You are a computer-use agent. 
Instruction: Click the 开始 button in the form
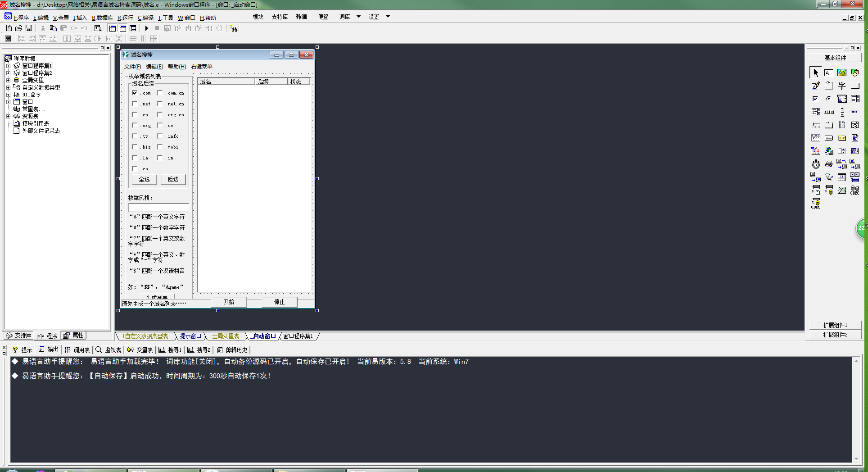click(x=229, y=302)
